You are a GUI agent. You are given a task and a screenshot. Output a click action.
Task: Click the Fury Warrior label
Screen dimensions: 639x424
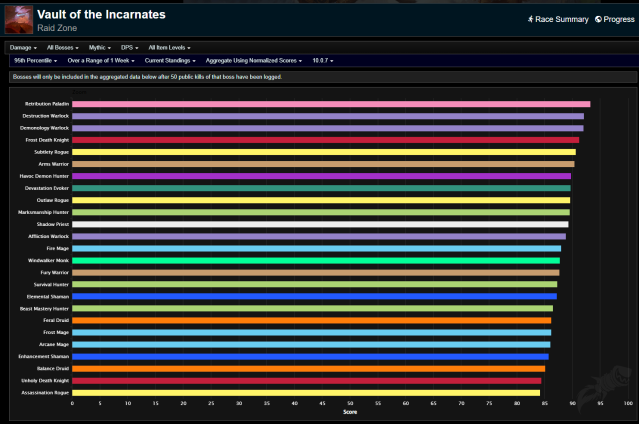point(55,272)
